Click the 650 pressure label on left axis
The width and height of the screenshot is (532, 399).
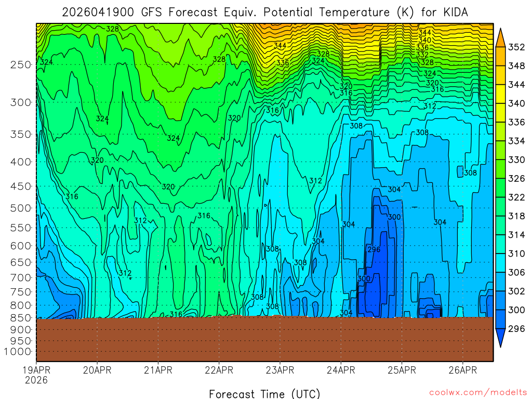click(21, 262)
